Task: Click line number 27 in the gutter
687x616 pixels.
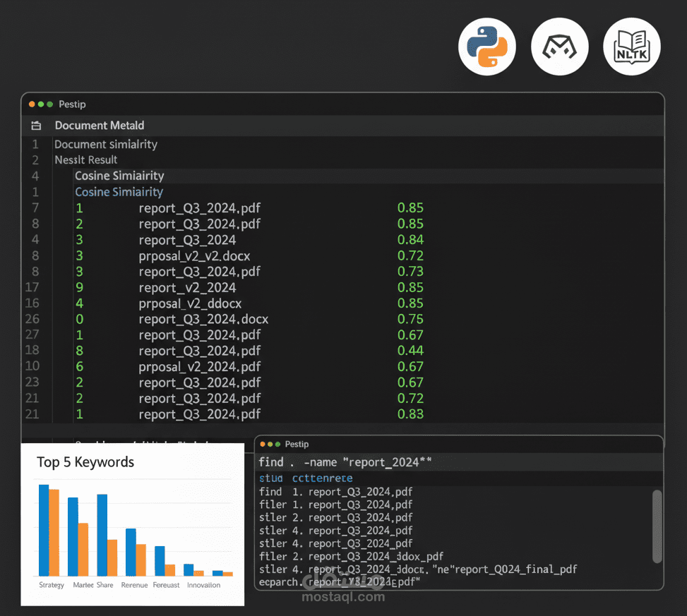Action: 32,334
